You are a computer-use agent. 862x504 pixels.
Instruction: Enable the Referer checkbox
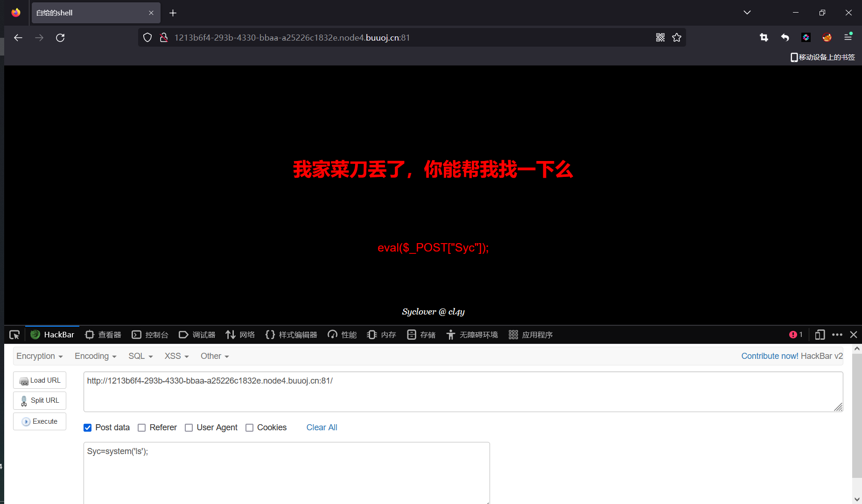[x=142, y=427]
